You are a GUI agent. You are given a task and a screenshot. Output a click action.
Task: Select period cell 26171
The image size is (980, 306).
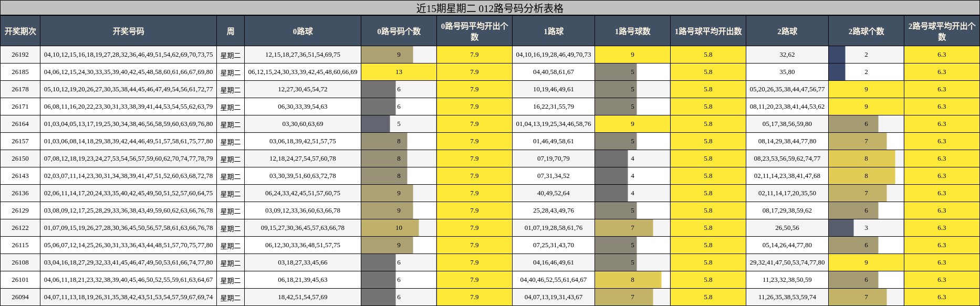20,107
